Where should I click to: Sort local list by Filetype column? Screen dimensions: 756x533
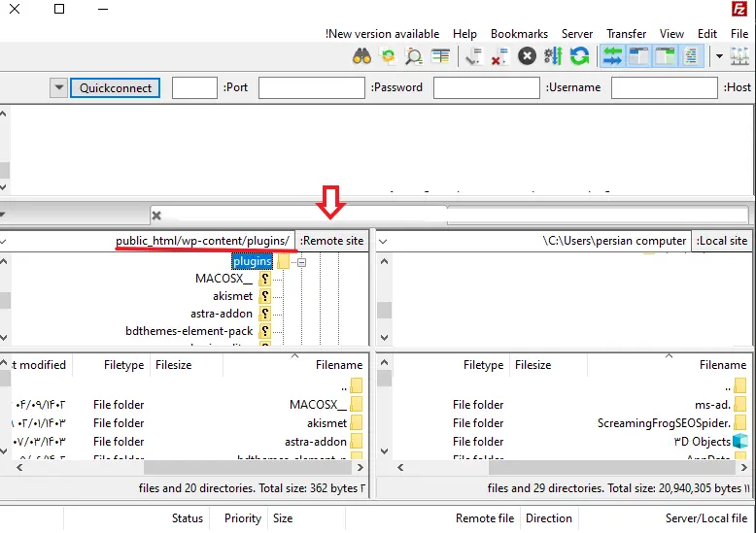pos(451,365)
